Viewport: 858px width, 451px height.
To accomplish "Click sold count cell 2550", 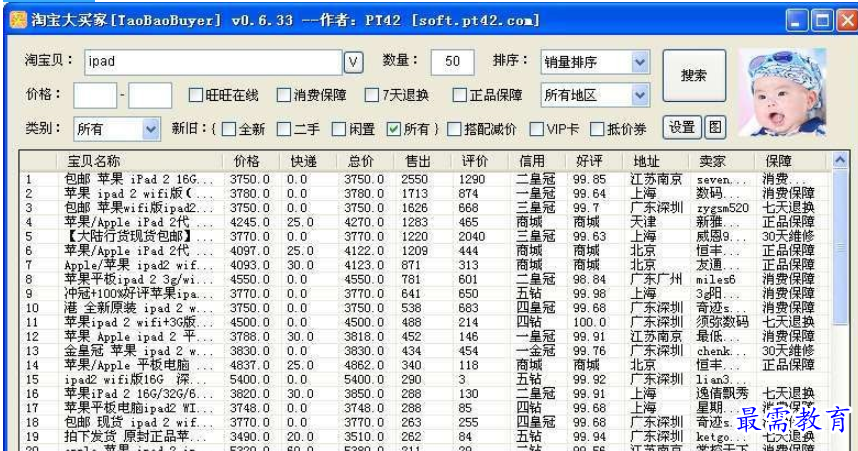I will point(414,179).
